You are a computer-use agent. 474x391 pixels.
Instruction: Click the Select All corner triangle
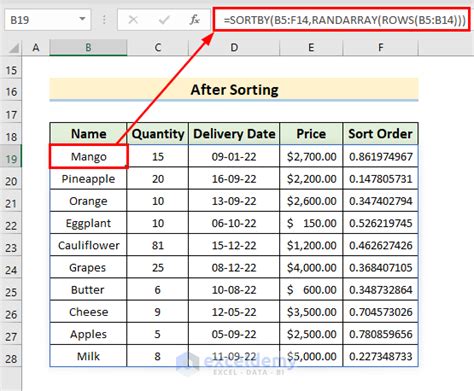[13, 48]
